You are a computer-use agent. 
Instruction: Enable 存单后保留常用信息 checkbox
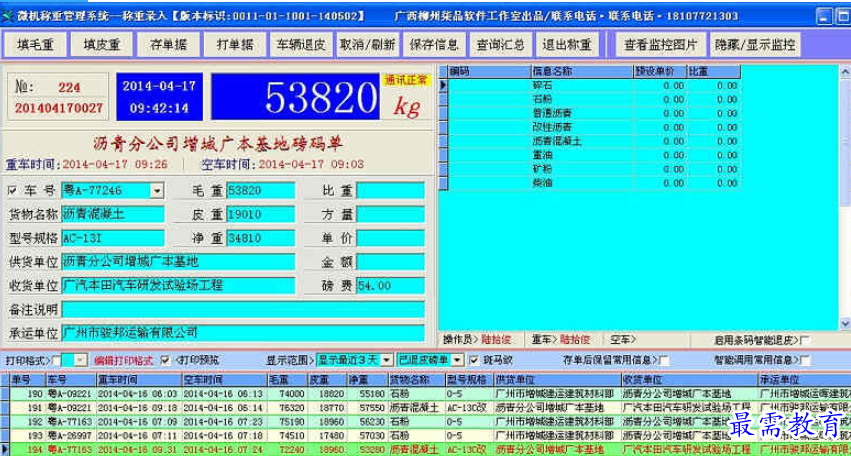click(664, 360)
